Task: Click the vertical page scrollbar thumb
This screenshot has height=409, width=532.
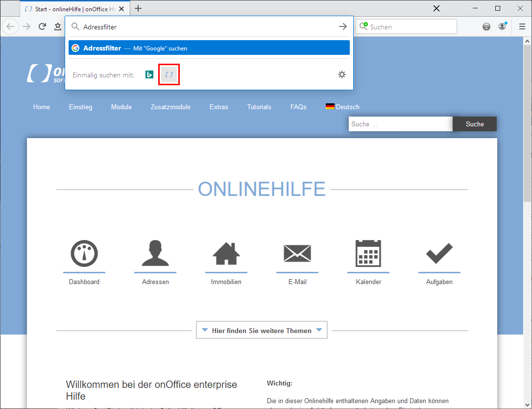Action: [x=527, y=124]
